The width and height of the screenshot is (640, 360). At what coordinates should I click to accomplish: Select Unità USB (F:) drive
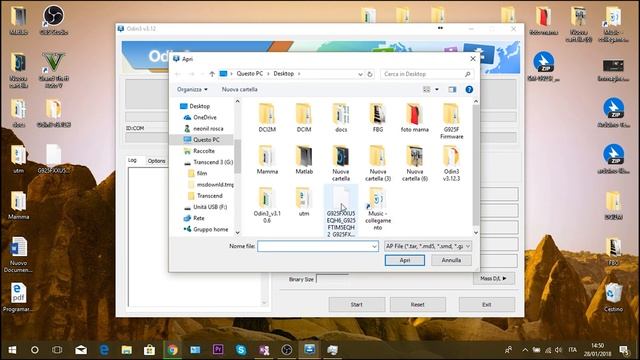pyautogui.click(x=205, y=207)
